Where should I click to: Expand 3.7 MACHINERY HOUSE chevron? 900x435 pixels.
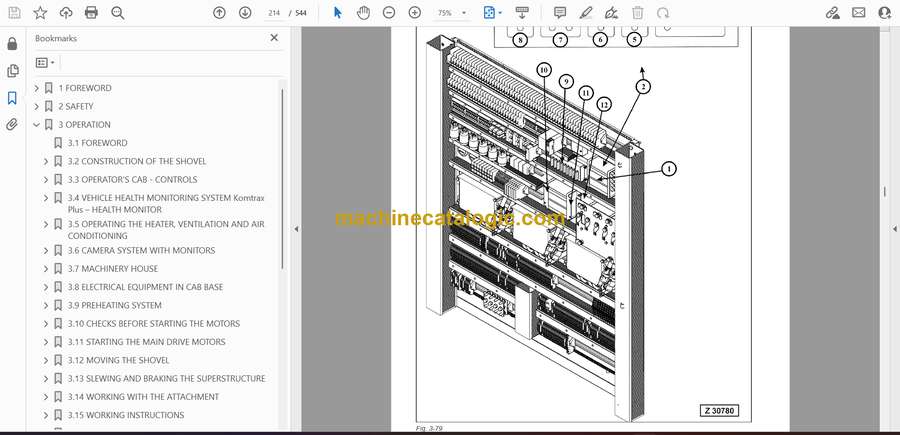46,269
